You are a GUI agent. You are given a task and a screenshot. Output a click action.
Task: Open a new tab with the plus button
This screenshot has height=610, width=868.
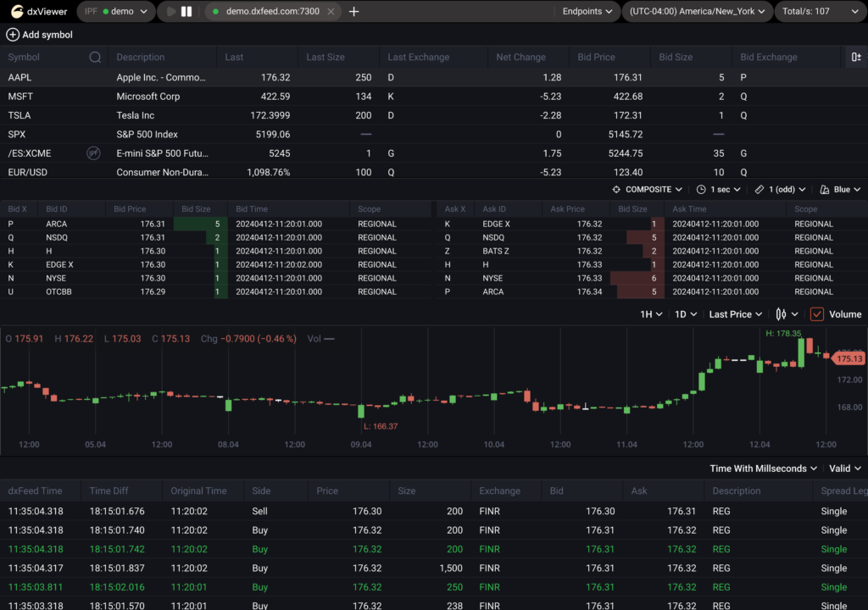353,12
